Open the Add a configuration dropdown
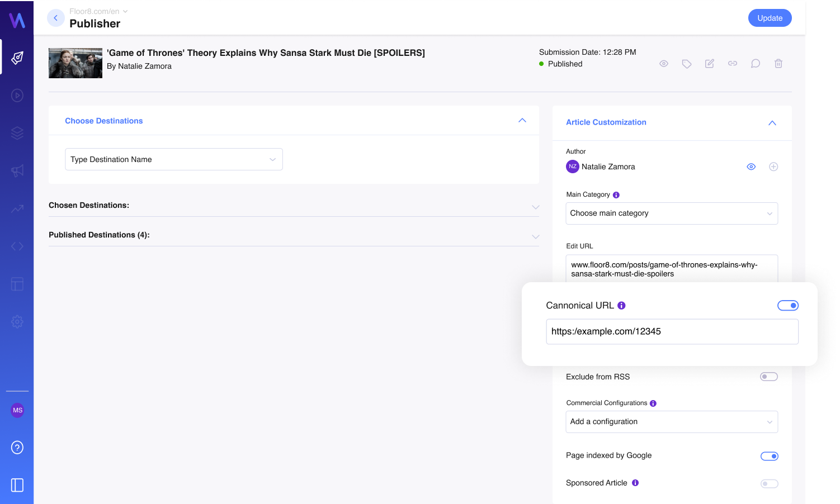 coord(672,422)
